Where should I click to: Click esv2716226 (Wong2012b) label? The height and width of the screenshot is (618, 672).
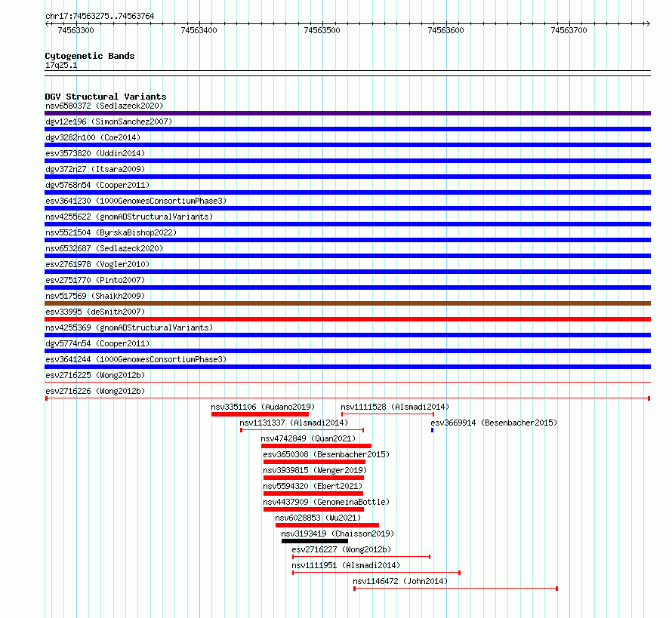click(x=95, y=391)
